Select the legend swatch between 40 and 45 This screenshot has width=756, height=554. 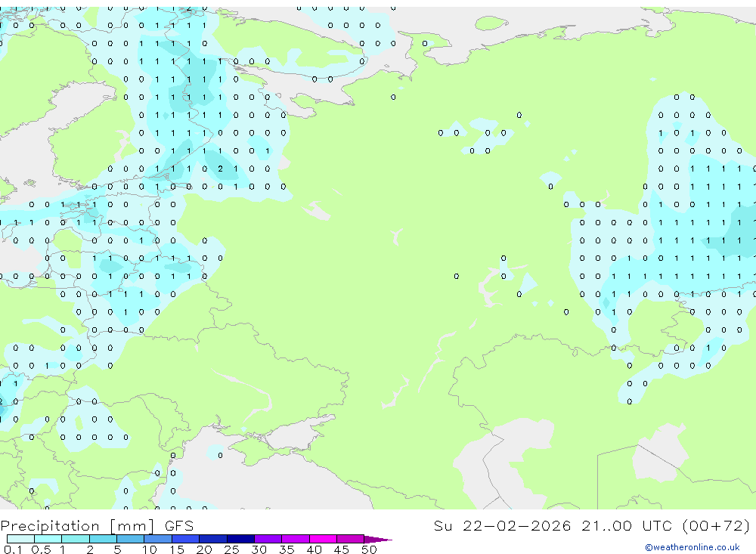tap(323, 539)
